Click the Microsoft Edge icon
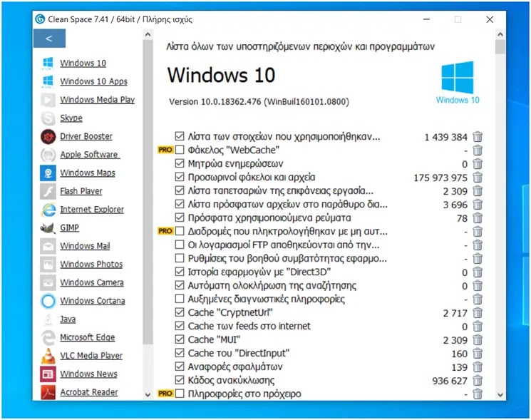The height and width of the screenshot is (420, 531). (48, 337)
